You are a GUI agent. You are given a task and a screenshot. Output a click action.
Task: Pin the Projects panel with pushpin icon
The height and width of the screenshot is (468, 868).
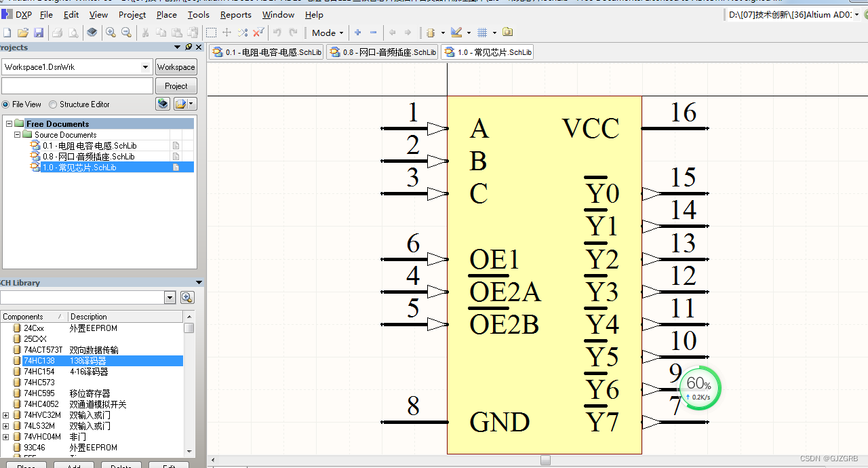pos(188,47)
